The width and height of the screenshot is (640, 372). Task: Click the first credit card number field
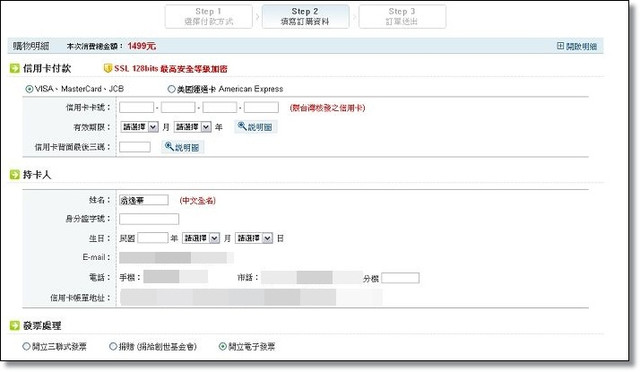(x=136, y=107)
